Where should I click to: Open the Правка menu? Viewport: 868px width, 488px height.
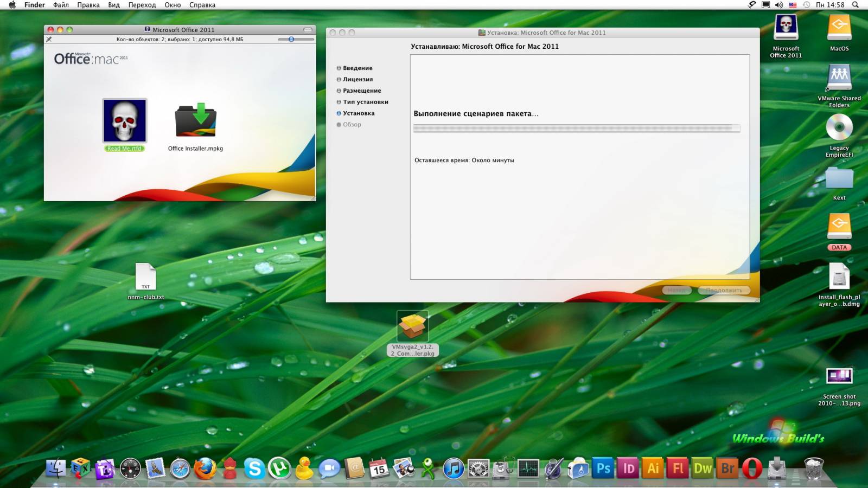click(88, 5)
